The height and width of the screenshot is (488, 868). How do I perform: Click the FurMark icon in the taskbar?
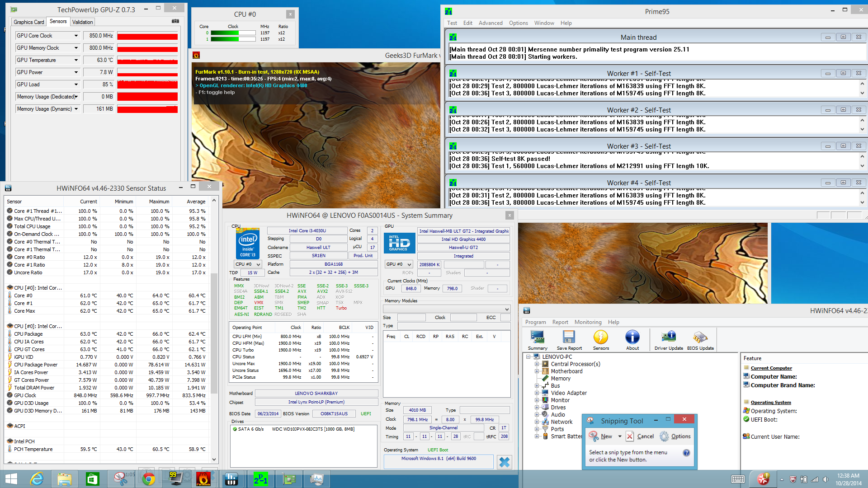(203, 479)
